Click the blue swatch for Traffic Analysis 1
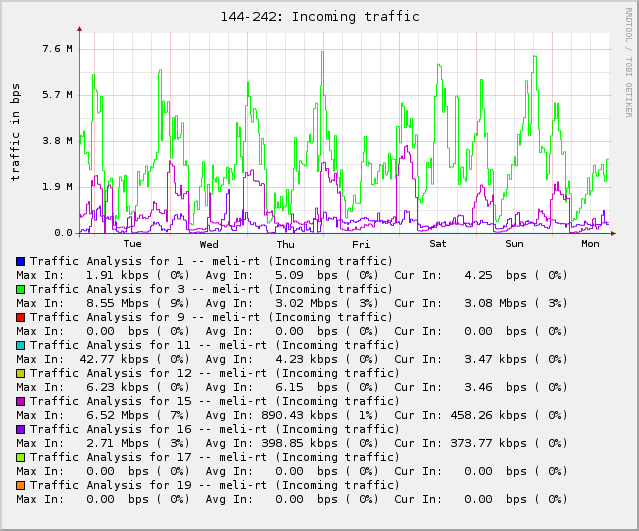 (x=20, y=261)
